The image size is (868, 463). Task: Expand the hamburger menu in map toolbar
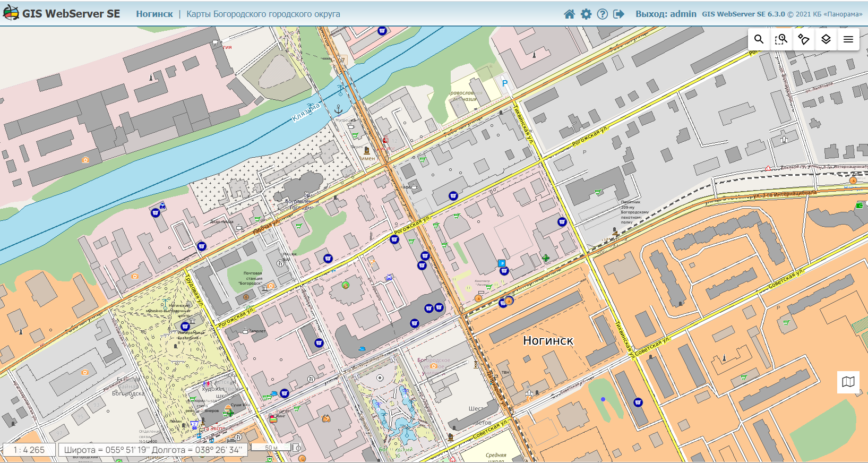pos(848,39)
